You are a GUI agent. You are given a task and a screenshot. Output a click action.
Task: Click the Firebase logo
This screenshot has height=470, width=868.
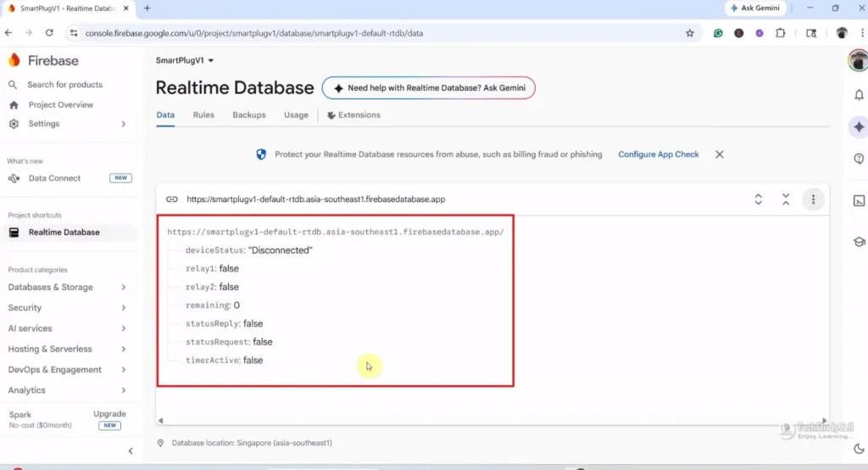point(43,60)
